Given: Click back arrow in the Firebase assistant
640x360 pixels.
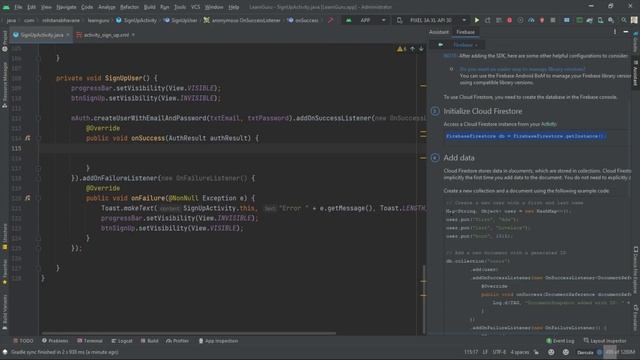Looking at the screenshot, I should coord(441,44).
